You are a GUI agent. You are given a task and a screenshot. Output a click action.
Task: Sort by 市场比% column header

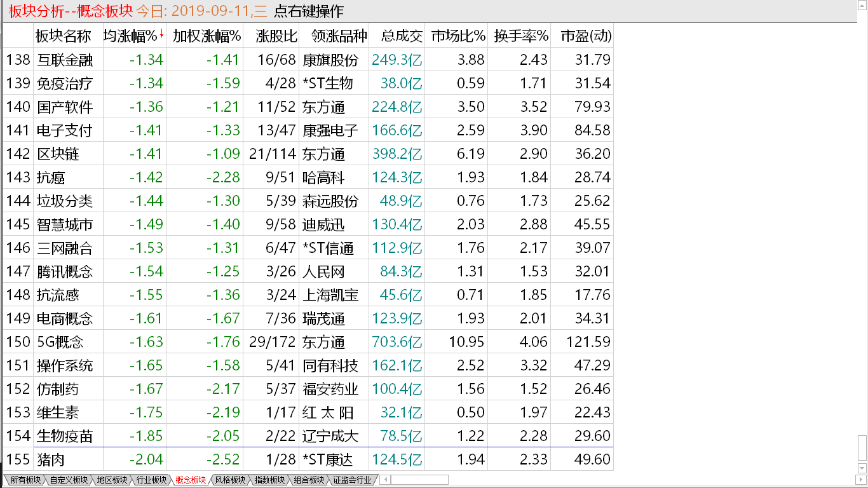458,36
